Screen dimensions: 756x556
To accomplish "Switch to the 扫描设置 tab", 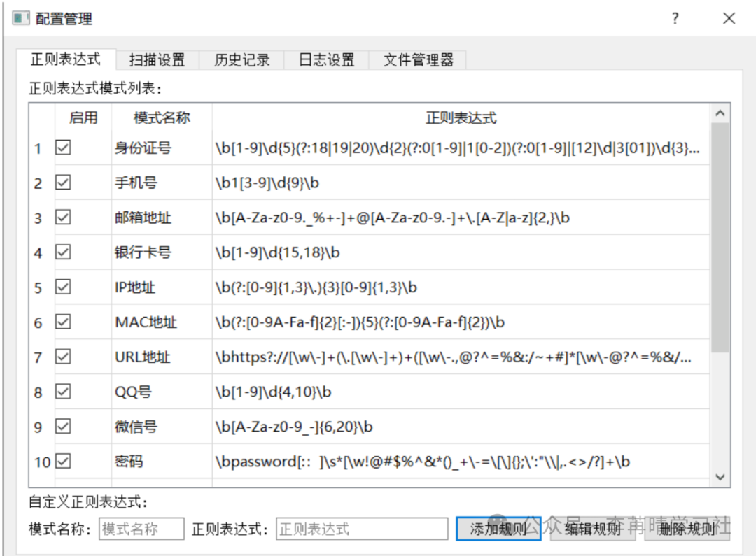I will (157, 60).
